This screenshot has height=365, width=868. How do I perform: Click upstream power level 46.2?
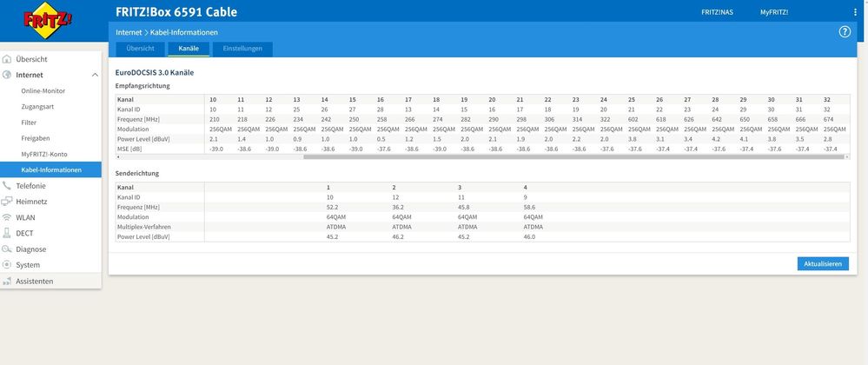coord(397,236)
